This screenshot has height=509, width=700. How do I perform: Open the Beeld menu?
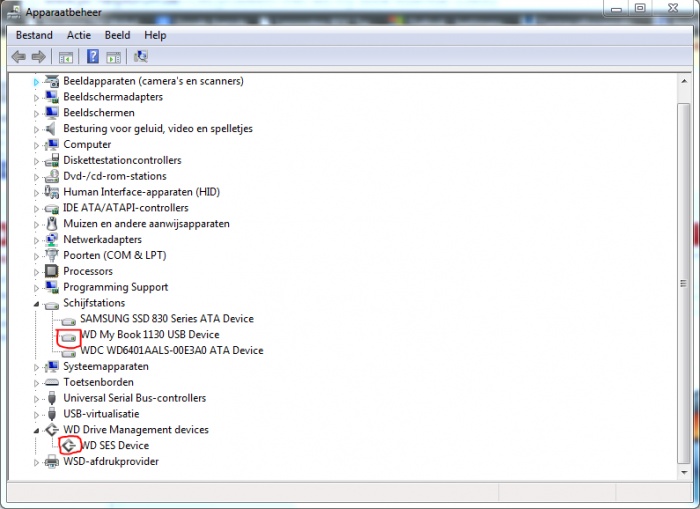point(117,35)
